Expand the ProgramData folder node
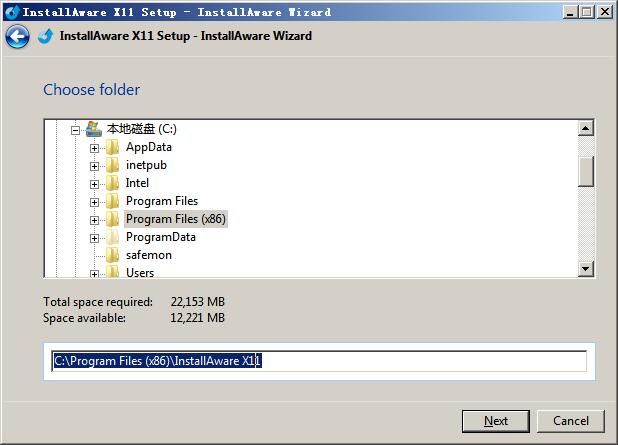 94,238
